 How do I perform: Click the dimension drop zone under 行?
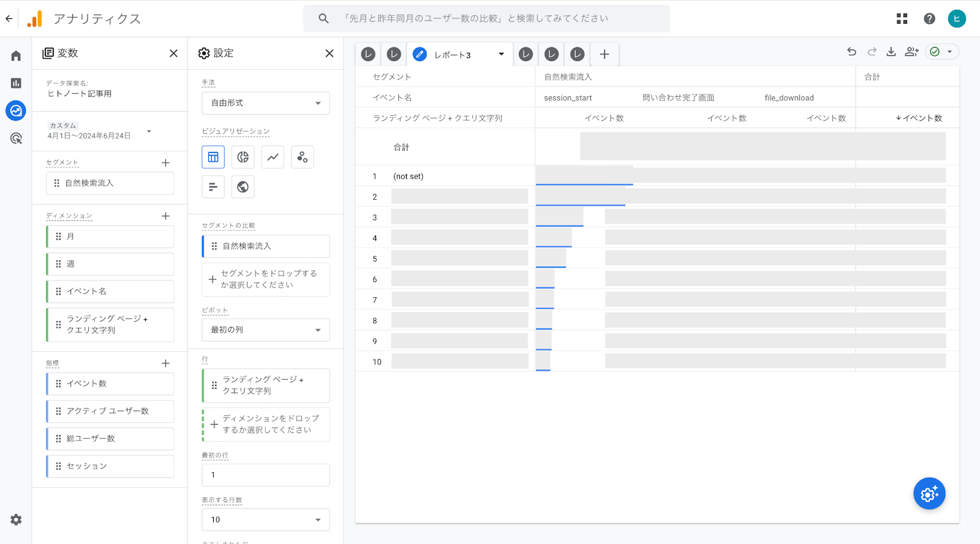(266, 425)
